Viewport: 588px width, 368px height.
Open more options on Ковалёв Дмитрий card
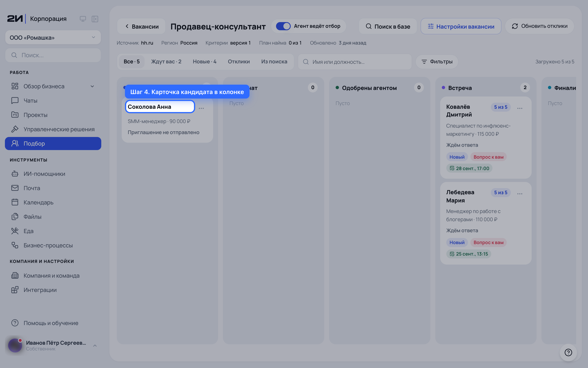click(520, 108)
